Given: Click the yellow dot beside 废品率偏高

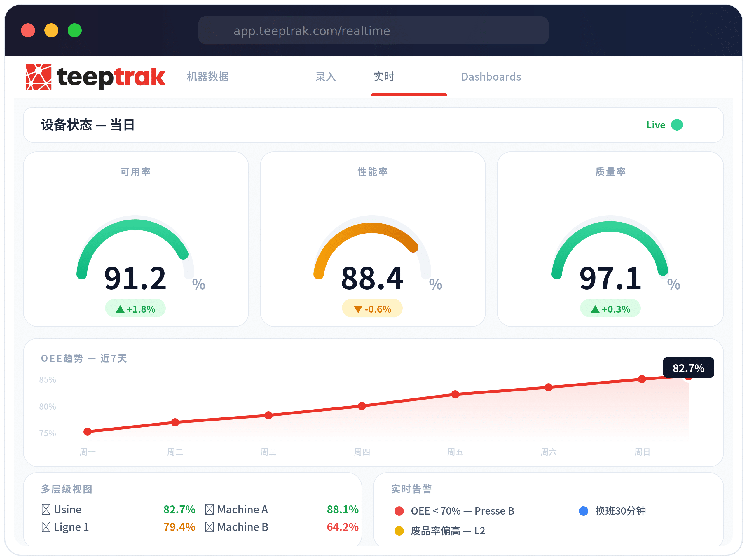Looking at the screenshot, I should point(399,531).
